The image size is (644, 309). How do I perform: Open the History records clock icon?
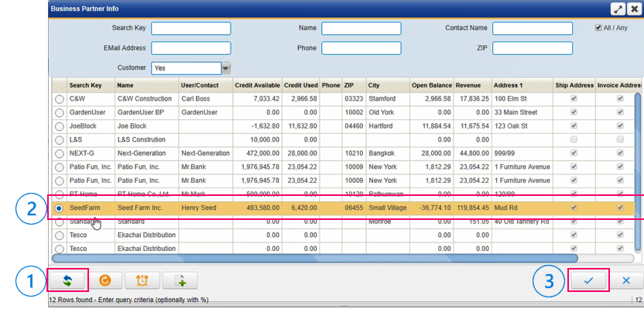(x=142, y=280)
